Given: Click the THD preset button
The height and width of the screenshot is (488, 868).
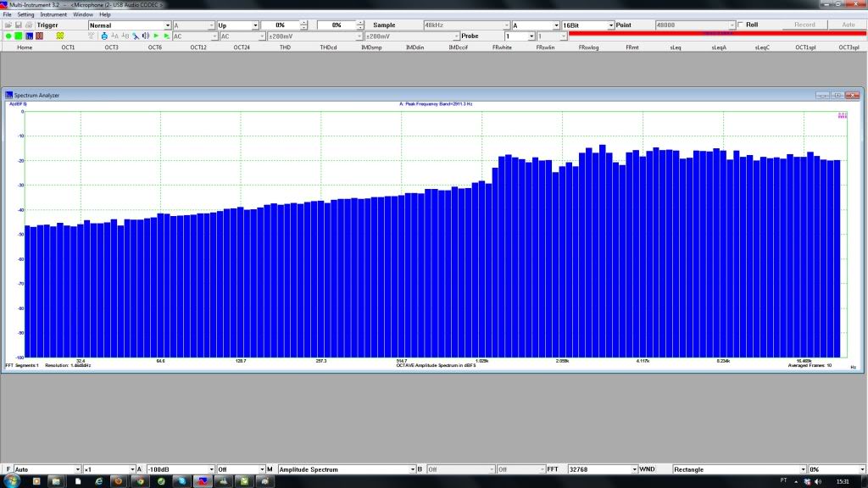Looking at the screenshot, I should (285, 47).
